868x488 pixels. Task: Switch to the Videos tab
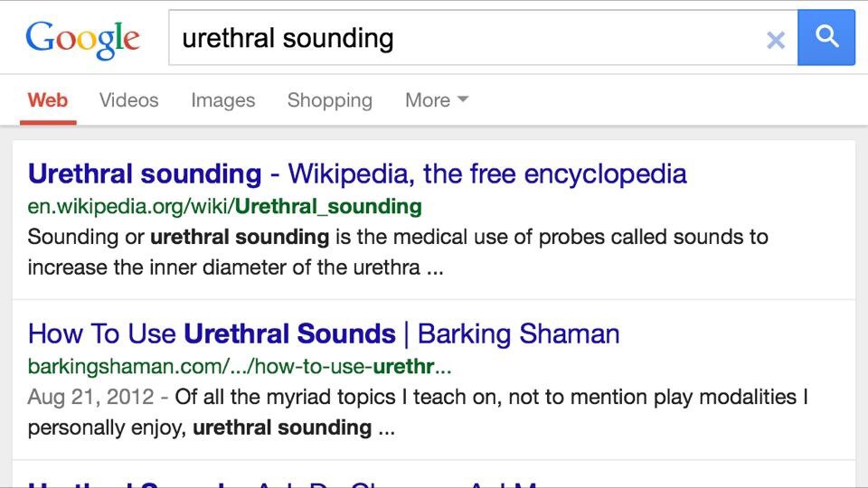[x=128, y=100]
